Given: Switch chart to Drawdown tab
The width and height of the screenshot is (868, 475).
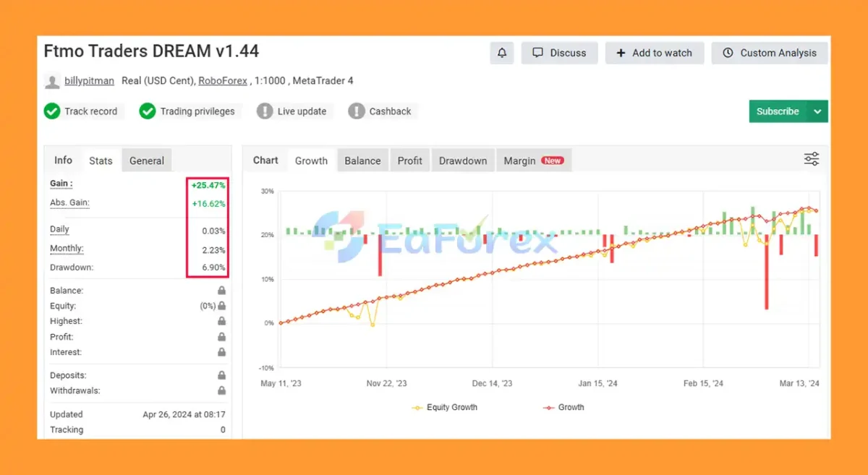Looking at the screenshot, I should (463, 161).
